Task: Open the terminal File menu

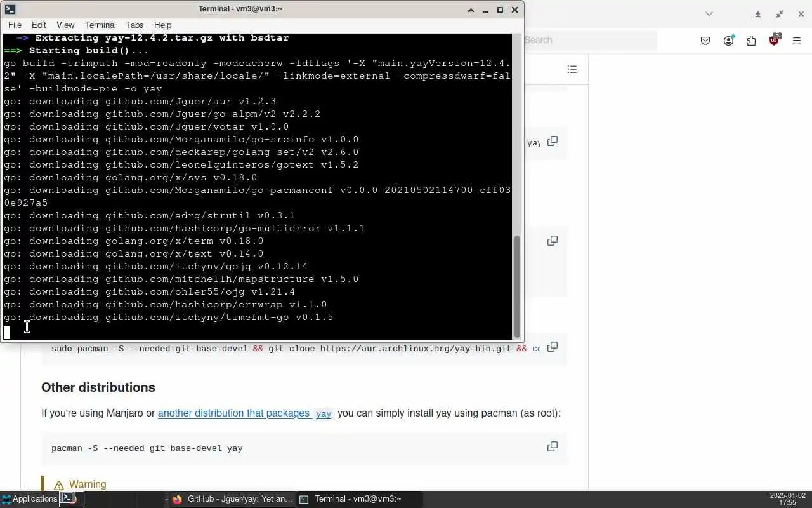Action: click(x=15, y=25)
